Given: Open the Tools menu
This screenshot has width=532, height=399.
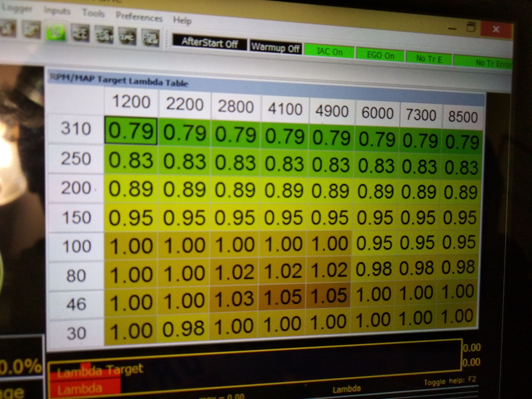Looking at the screenshot, I should click(93, 13).
